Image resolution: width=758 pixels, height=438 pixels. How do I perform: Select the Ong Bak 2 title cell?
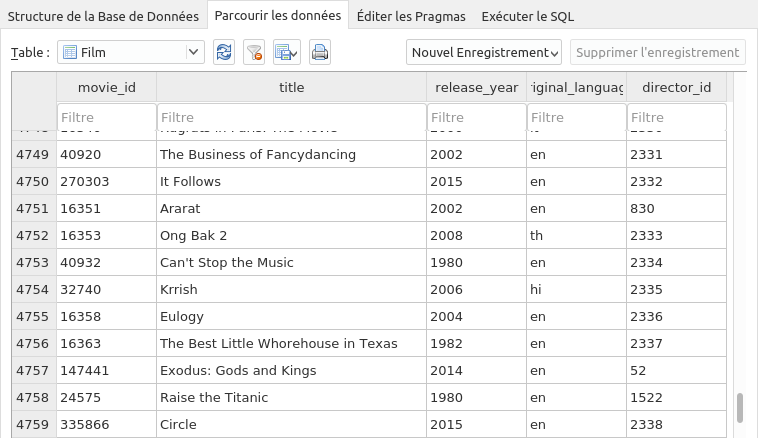click(x=292, y=236)
